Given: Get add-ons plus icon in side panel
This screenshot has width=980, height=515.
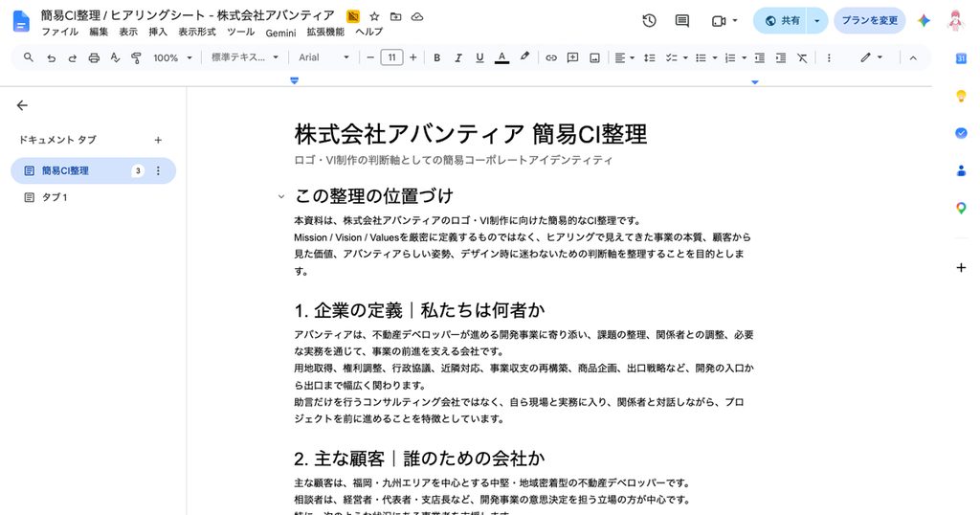Looking at the screenshot, I should click(x=961, y=267).
